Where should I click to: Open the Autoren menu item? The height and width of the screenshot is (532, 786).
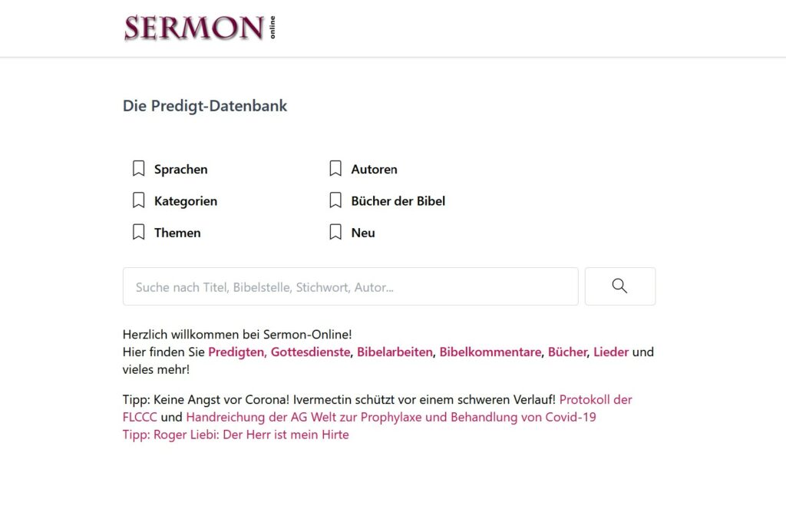(375, 170)
